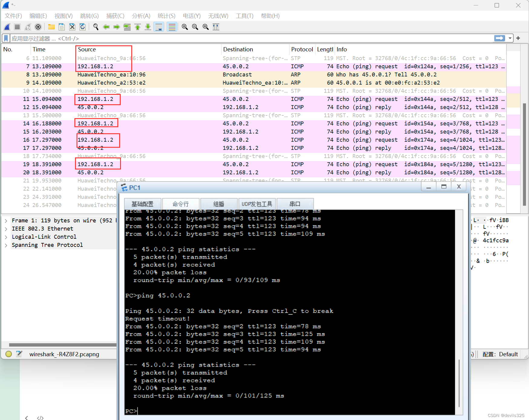Open a capture file with the folder icon
This screenshot has width=529, height=420.
51,27
